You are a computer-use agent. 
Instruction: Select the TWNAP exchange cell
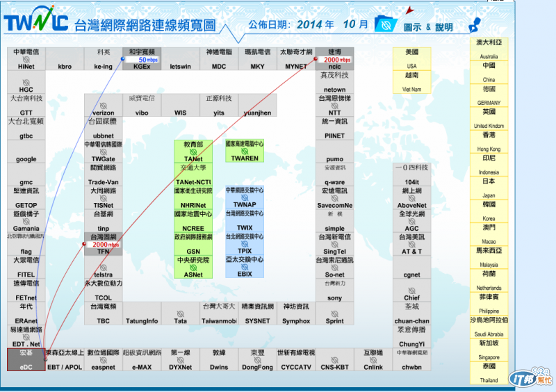pos(245,197)
